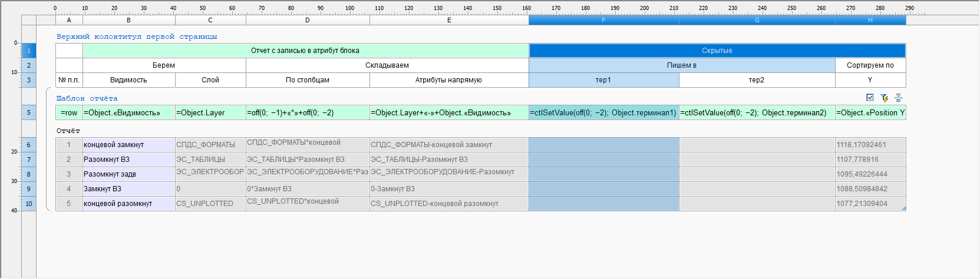The width and height of the screenshot is (980, 279).
Task: Click the section bracket left of report template
Action: pyautogui.click(x=47, y=147)
